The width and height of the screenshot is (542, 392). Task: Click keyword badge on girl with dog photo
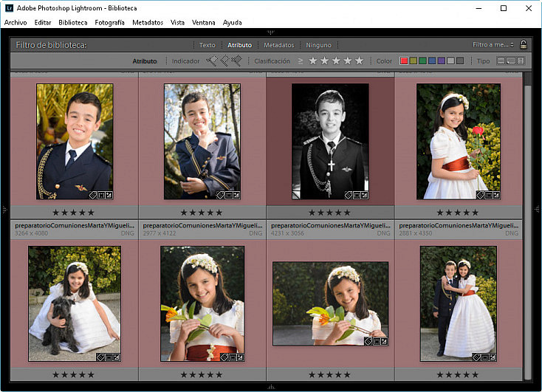100,357
